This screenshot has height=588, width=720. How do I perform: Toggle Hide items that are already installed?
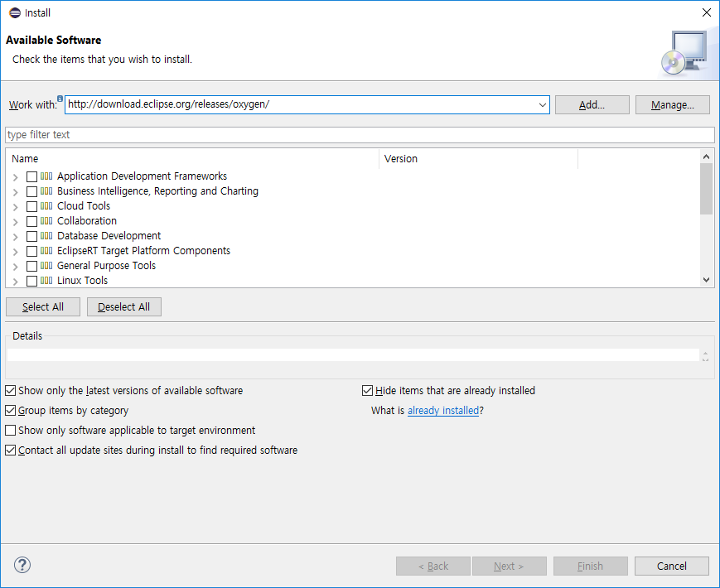pyautogui.click(x=367, y=391)
